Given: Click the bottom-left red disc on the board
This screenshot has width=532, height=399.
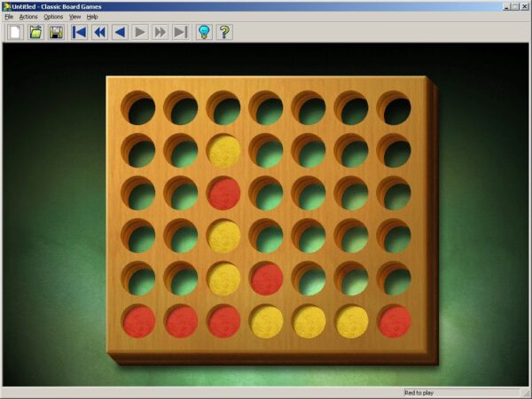Looking at the screenshot, I should [139, 321].
